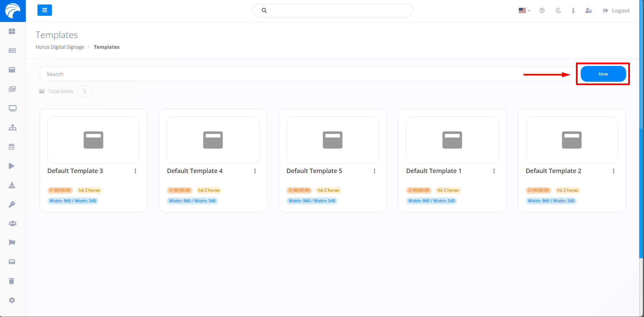The image size is (644, 317).
Task: Click the New button
Action: coord(603,74)
